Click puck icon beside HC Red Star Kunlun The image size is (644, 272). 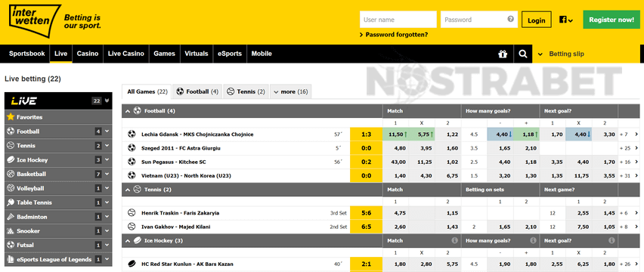click(x=132, y=264)
